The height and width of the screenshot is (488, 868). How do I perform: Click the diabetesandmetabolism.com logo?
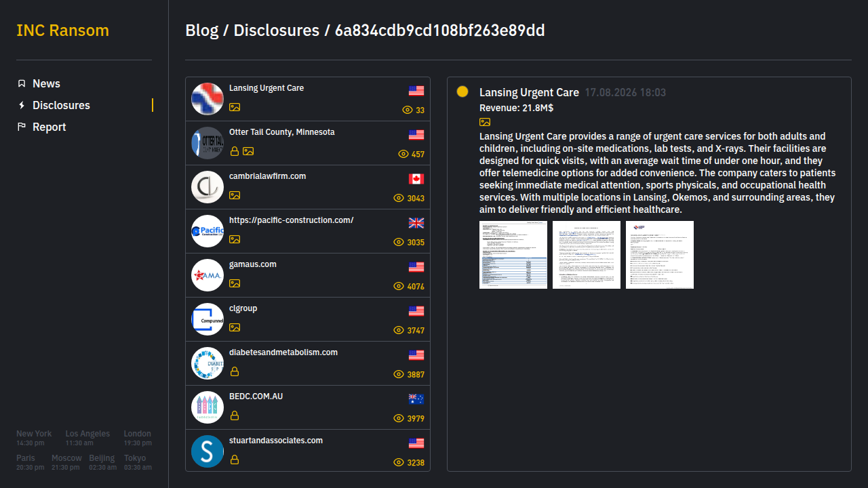tap(208, 363)
